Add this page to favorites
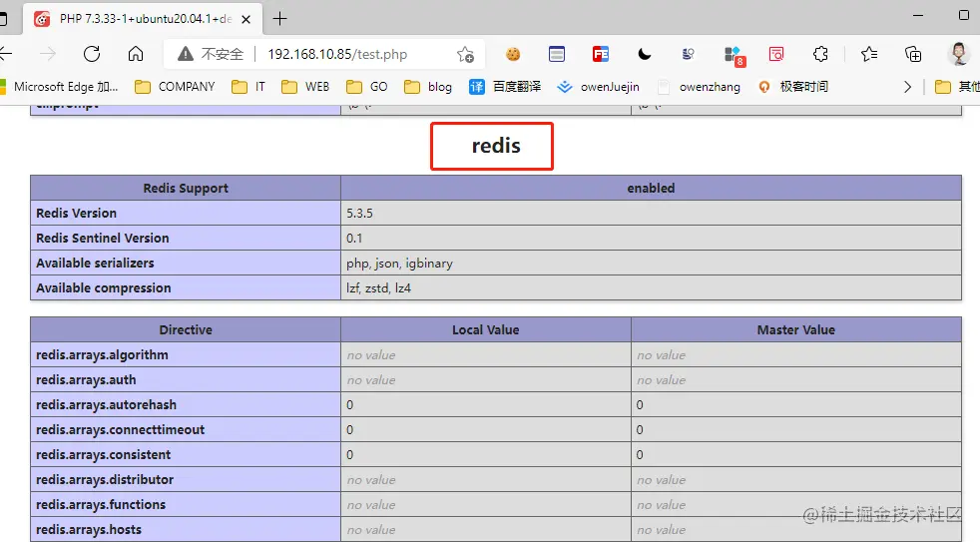 [466, 54]
